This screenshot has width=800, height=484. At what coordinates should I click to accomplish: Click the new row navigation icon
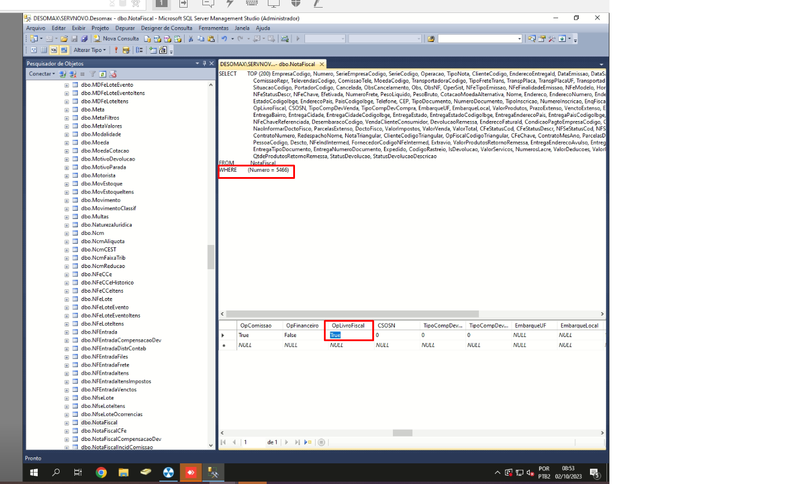(308, 442)
